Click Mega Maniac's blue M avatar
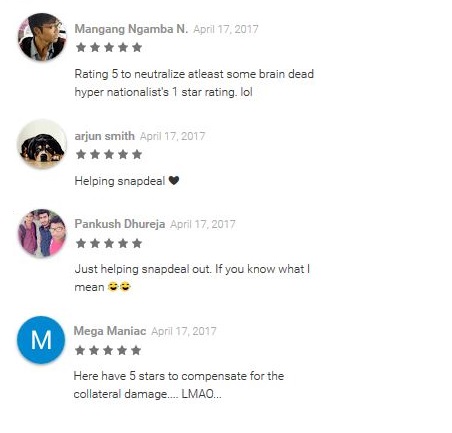 click(x=41, y=340)
